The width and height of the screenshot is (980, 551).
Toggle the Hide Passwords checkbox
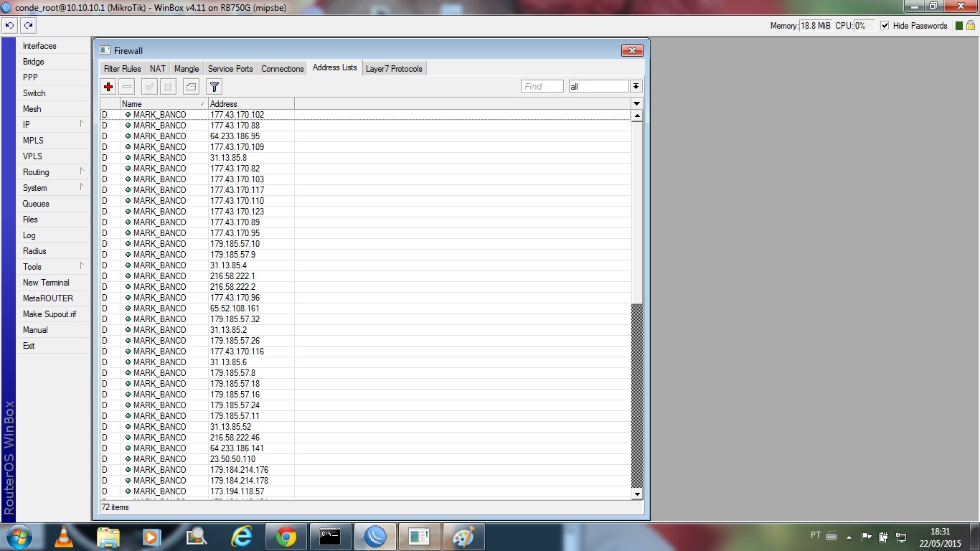tap(885, 26)
